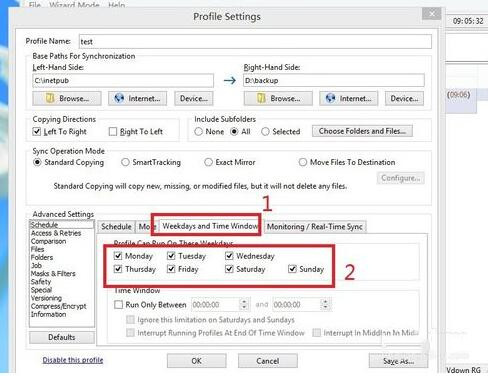Screen dimensions: 488x376
Task: Switch to the Schedule tab
Action: (116, 227)
